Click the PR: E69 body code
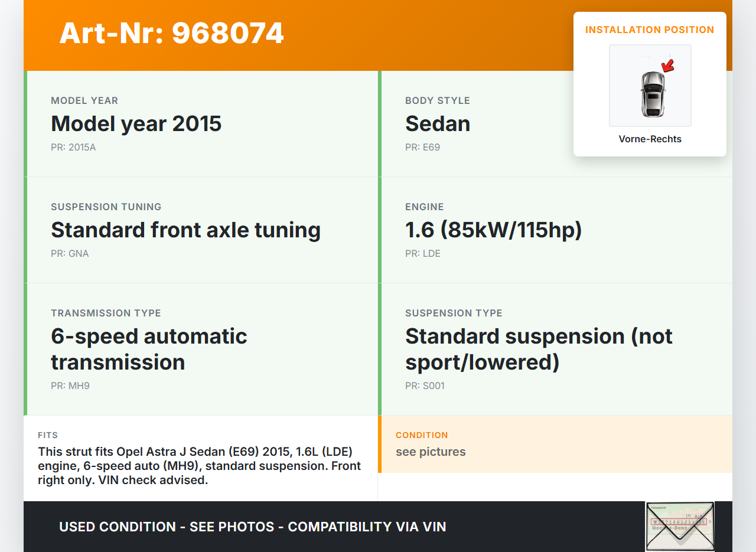This screenshot has height=552, width=756. point(422,148)
